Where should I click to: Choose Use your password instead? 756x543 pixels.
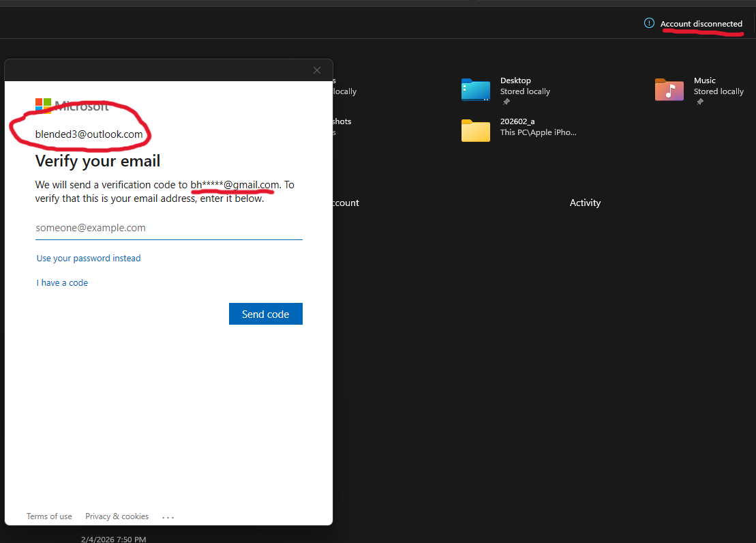tap(89, 259)
